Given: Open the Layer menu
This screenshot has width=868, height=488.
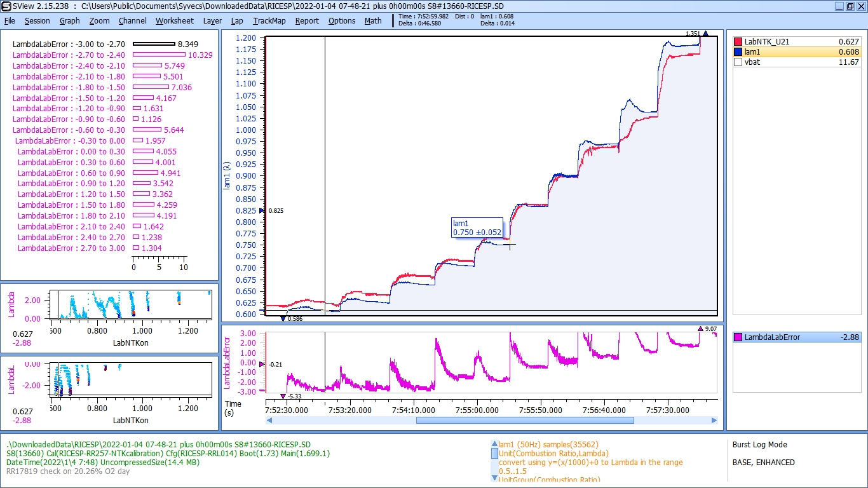Looking at the screenshot, I should click(212, 20).
